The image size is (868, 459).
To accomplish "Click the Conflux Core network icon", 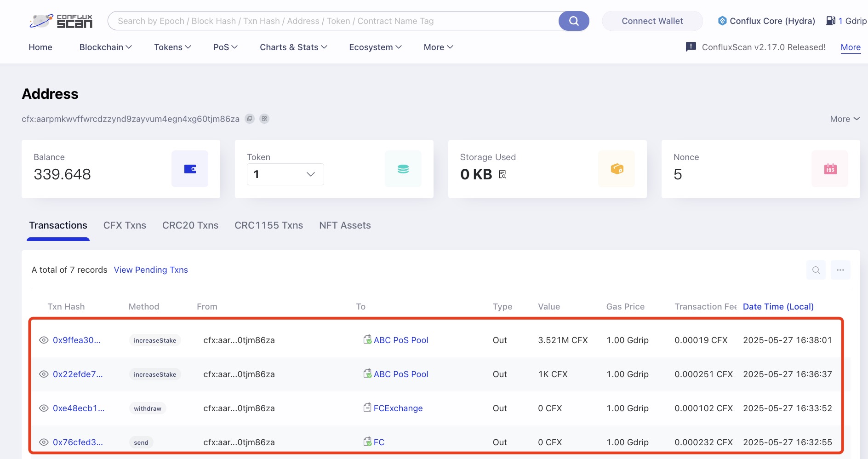I will click(722, 21).
